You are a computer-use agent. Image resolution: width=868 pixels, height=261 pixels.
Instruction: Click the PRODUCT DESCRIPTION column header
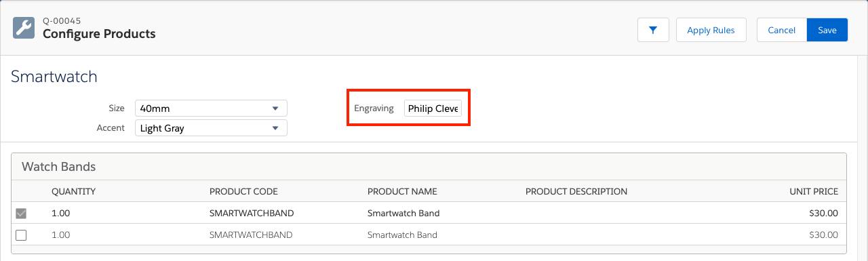(576, 191)
